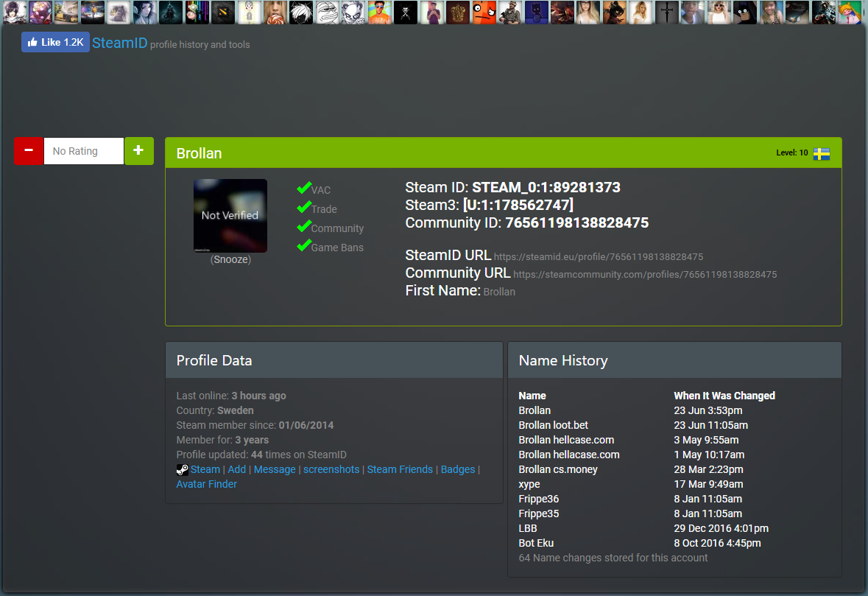Click the green checkmark beside VAC
Screen dimensions: 868x596
coord(303,189)
